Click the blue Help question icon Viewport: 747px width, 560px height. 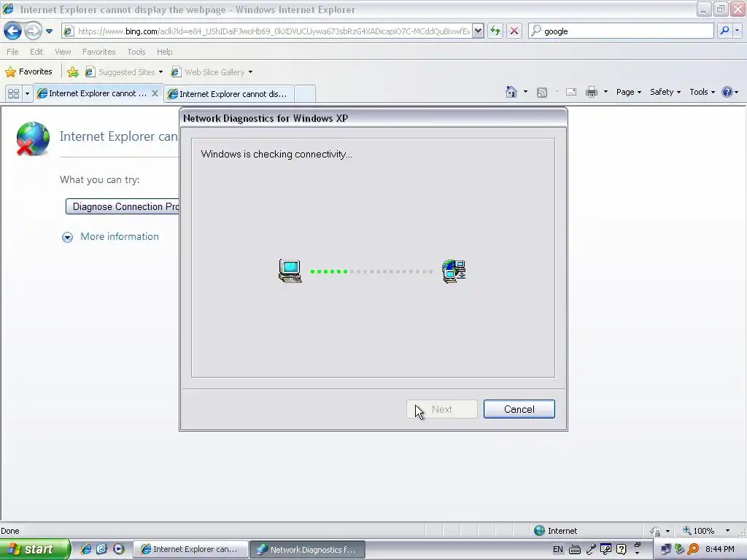click(x=727, y=92)
